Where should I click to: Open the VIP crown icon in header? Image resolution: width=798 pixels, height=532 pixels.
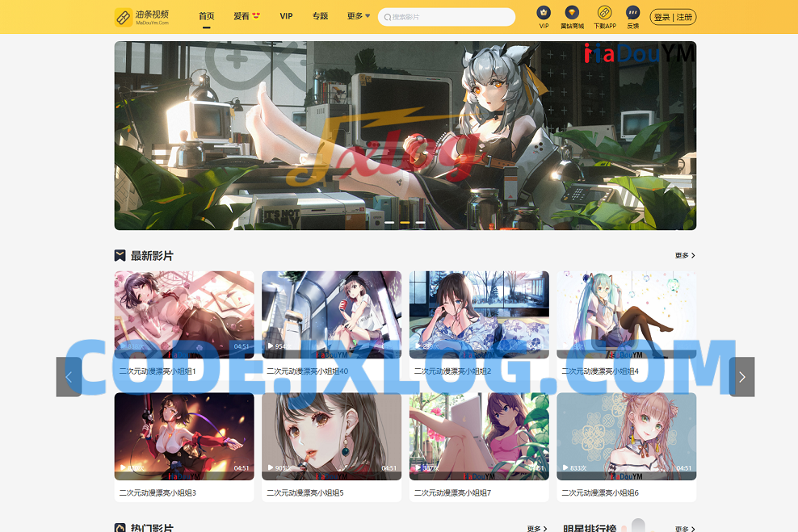[x=544, y=13]
